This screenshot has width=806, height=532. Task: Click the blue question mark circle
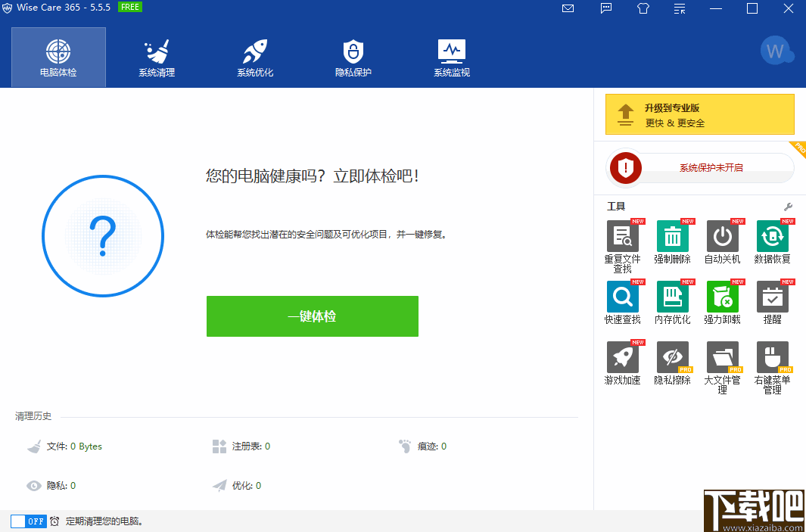103,236
